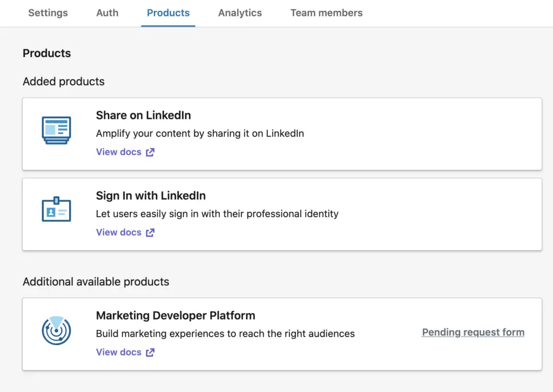Click text 'Let users easily sign in with their professional identity'
The image size is (553, 392).
(217, 214)
